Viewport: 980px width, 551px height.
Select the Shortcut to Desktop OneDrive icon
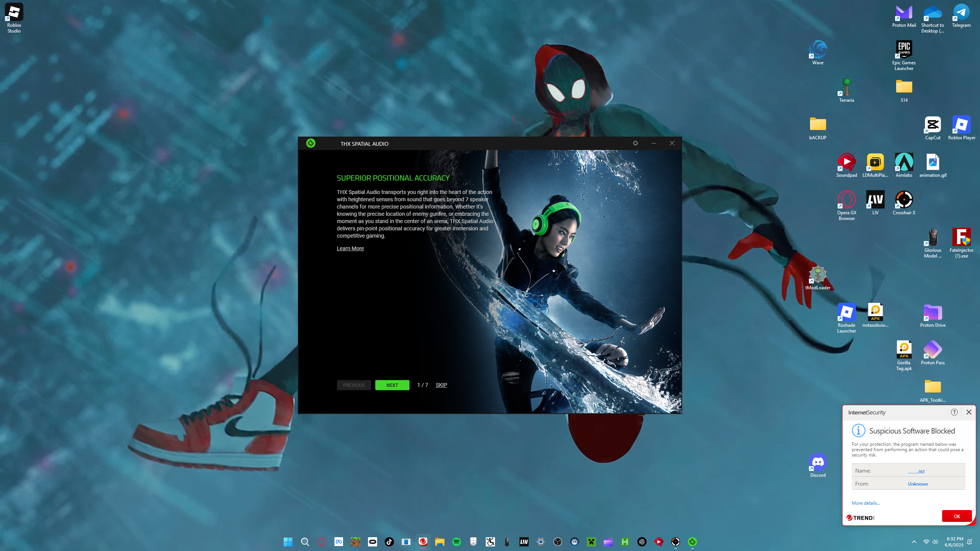click(933, 18)
